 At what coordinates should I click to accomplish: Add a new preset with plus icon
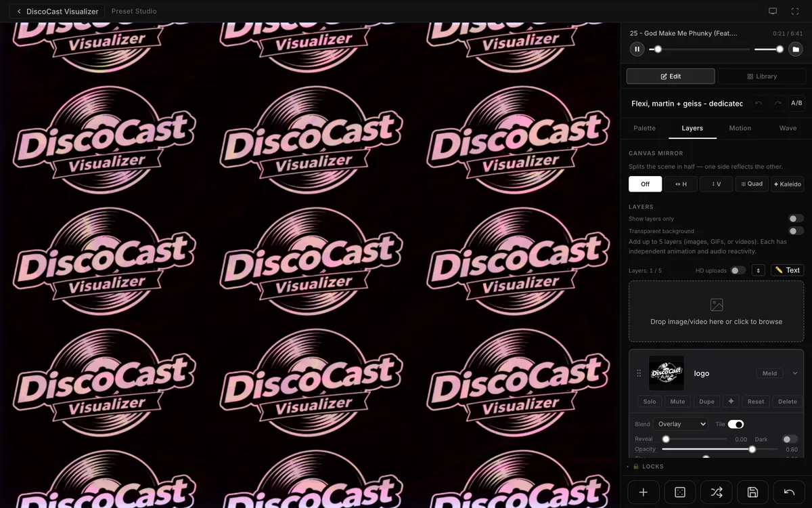pyautogui.click(x=644, y=492)
